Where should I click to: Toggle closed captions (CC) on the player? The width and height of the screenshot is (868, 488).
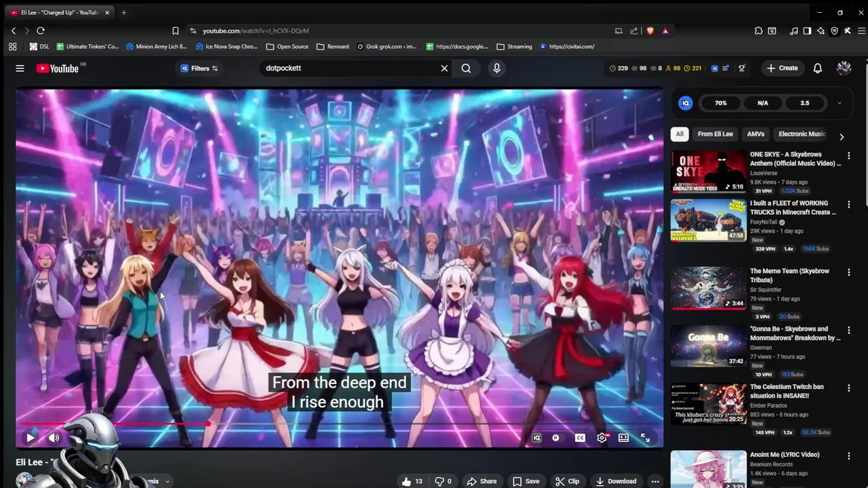(x=580, y=438)
